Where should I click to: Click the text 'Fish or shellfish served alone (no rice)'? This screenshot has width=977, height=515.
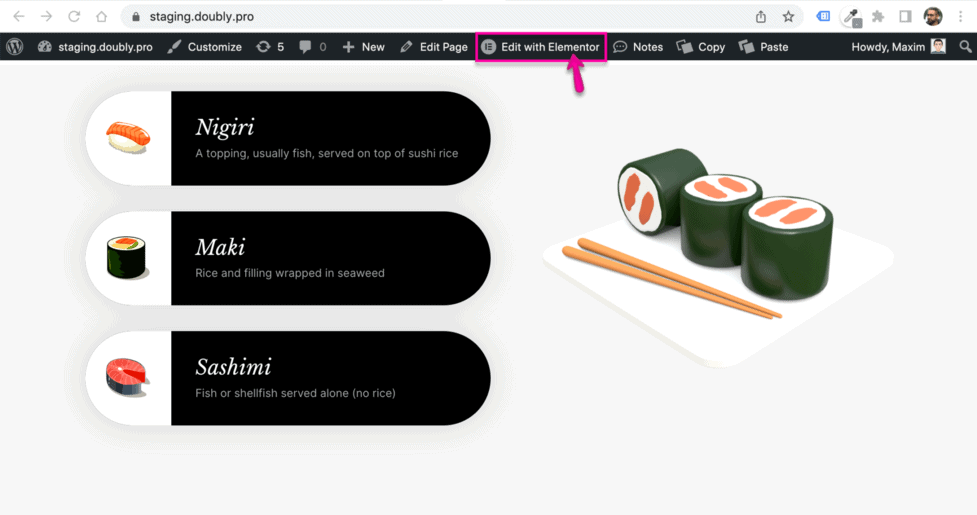coord(295,393)
